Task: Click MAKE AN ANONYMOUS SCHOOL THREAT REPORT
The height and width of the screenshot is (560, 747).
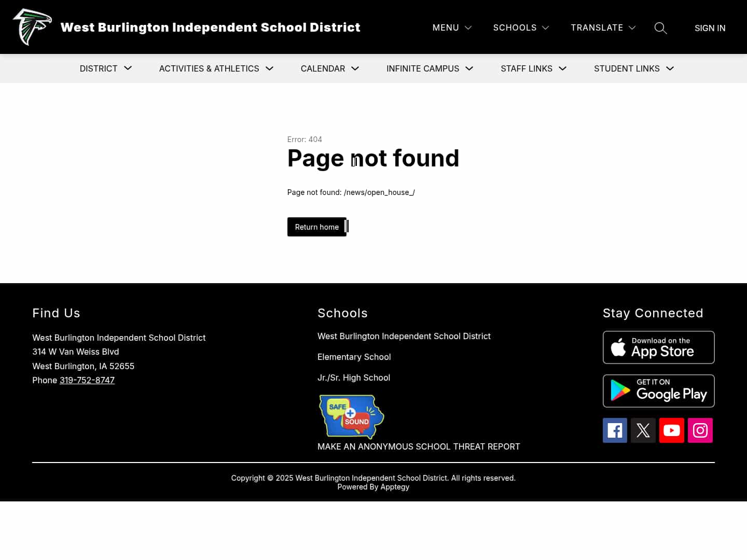Action: [419, 446]
